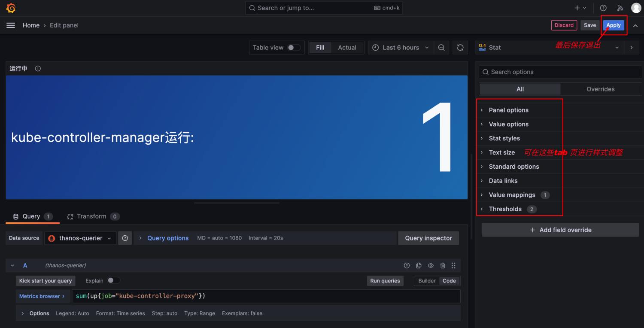This screenshot has width=644, height=328.
Task: Click the magnifier in Search options
Action: pyautogui.click(x=485, y=72)
